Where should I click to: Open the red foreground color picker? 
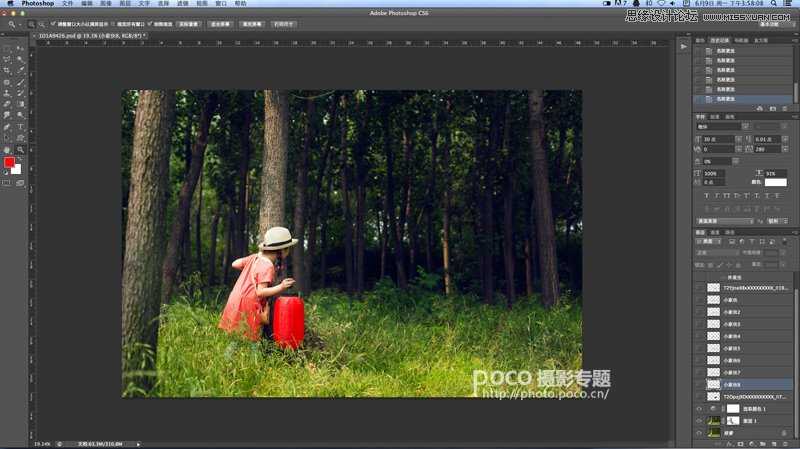(9, 162)
